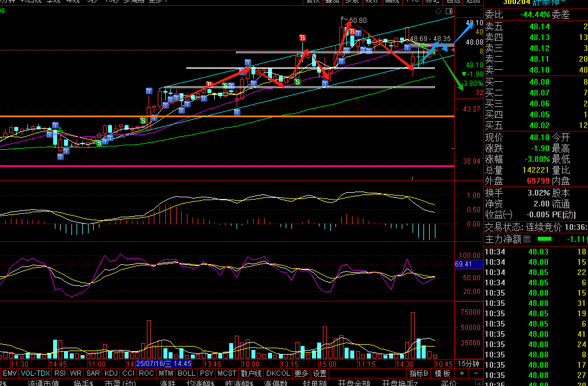Click the 卖三 ask row at 48.12
This screenshot has width=588, height=386.
coord(536,48)
